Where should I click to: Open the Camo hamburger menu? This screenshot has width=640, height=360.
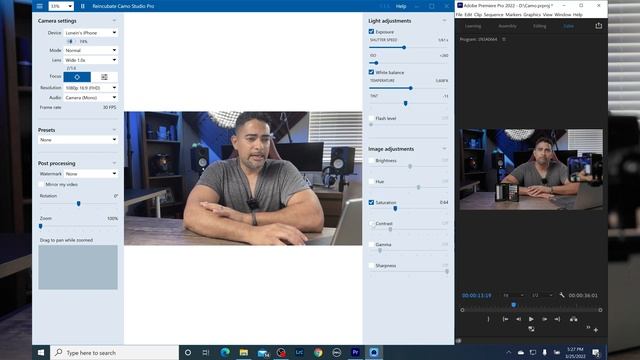[40, 6]
